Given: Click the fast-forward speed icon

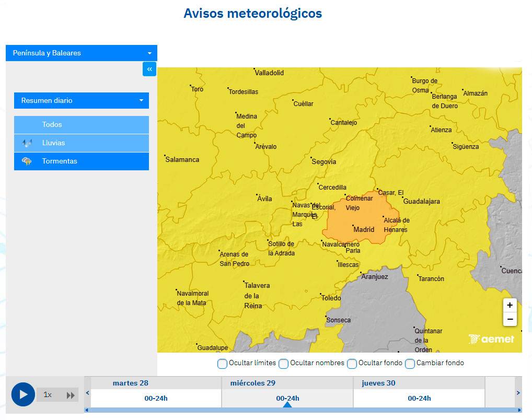Looking at the screenshot, I should point(70,395).
